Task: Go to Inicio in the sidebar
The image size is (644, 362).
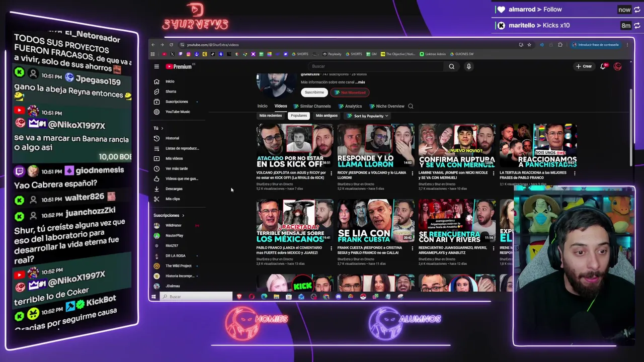Action: pyautogui.click(x=170, y=81)
